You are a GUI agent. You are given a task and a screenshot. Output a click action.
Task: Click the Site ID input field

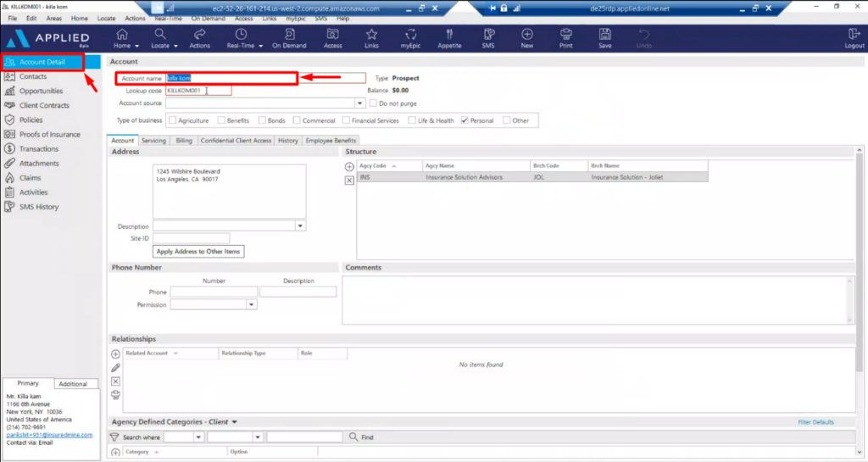click(x=191, y=238)
